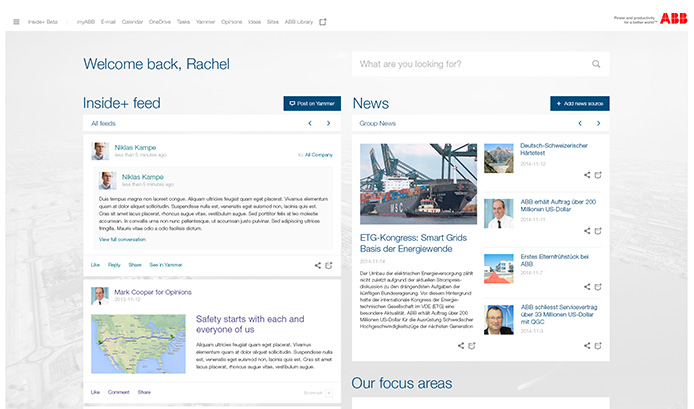
Task: Show previous news source chevron
Action: tap(580, 123)
